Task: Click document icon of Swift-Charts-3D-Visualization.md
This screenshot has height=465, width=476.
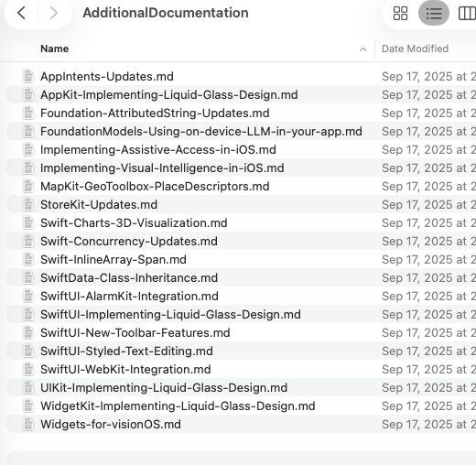Action: point(28,222)
